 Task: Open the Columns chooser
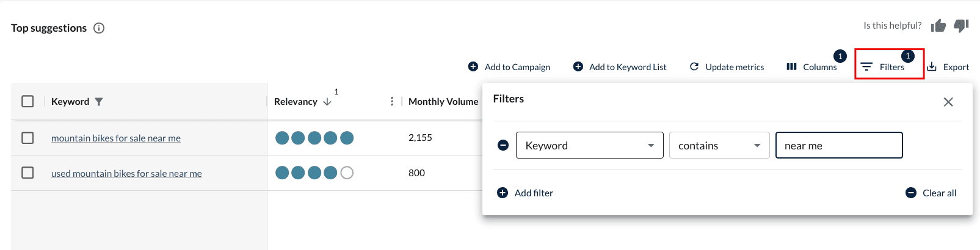click(x=811, y=67)
